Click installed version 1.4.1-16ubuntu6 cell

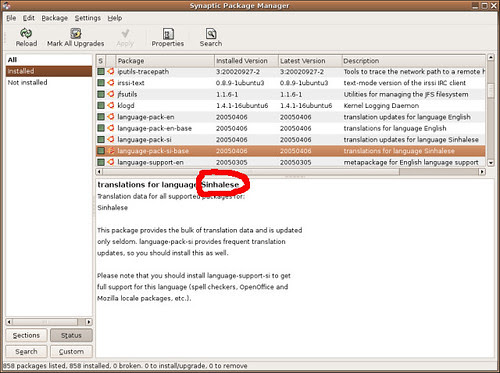[242, 105]
